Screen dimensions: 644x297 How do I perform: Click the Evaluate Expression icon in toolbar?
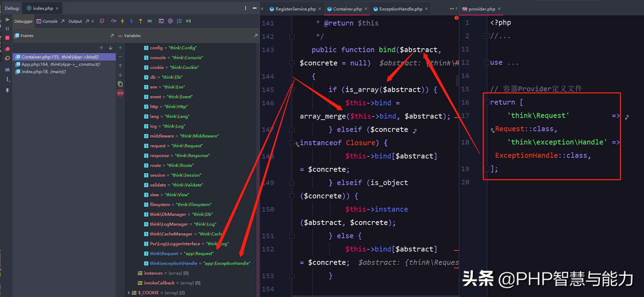161,21
